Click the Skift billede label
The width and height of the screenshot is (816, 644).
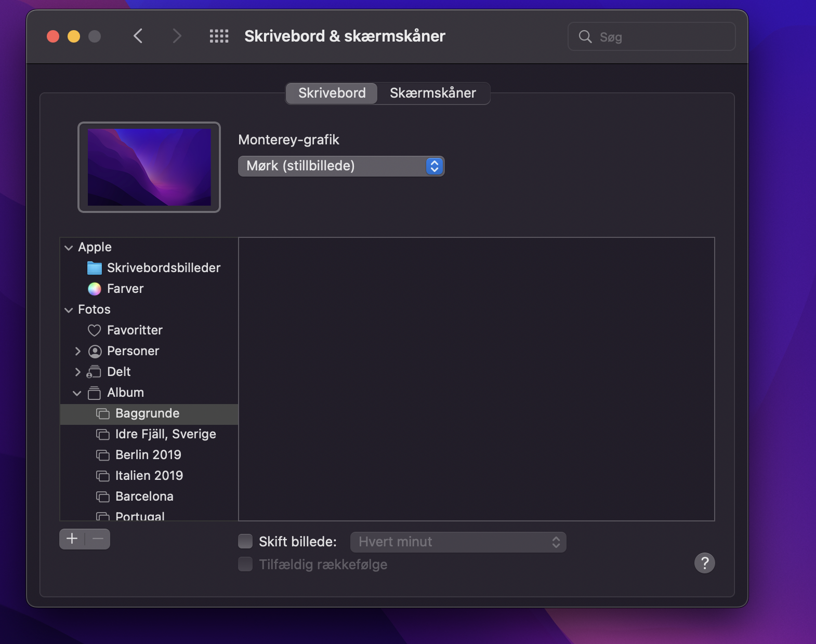pyautogui.click(x=298, y=542)
